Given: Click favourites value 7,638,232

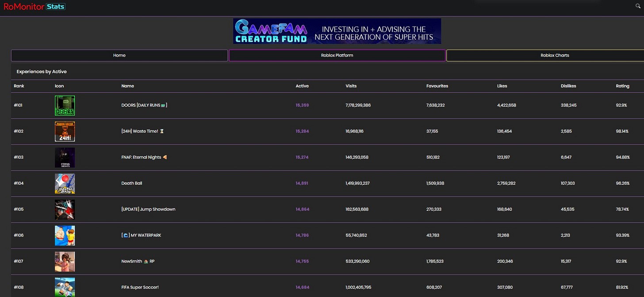Looking at the screenshot, I should pyautogui.click(x=436, y=105).
